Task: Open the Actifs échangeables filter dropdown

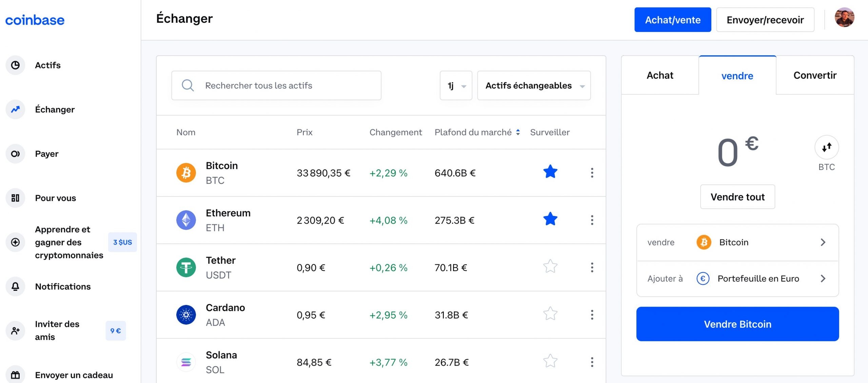Action: [x=534, y=85]
